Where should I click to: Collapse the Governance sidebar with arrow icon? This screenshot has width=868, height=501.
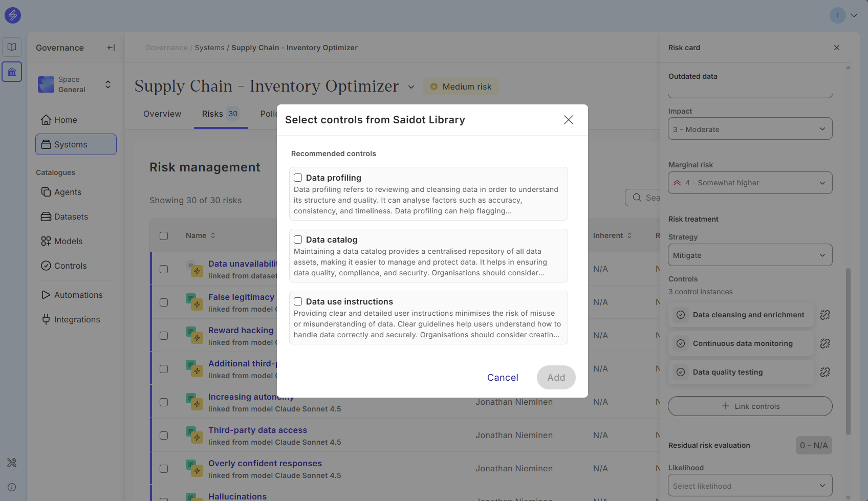click(x=111, y=48)
